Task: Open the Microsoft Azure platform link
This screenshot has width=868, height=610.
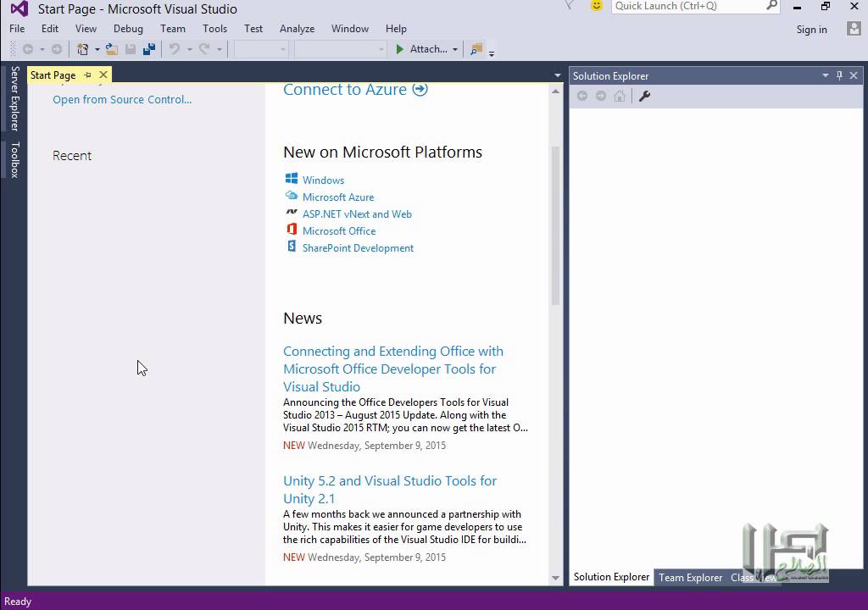Action: [x=338, y=197]
